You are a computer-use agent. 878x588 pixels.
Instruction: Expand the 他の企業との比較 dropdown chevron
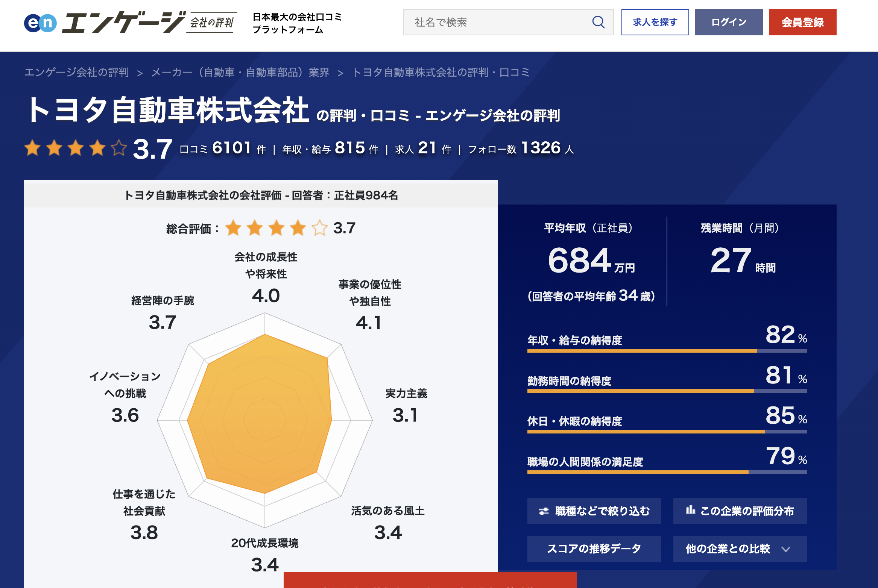(x=785, y=549)
